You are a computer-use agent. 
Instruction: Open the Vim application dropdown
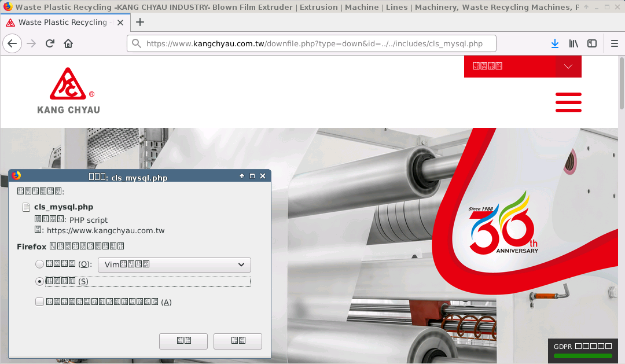coord(174,264)
